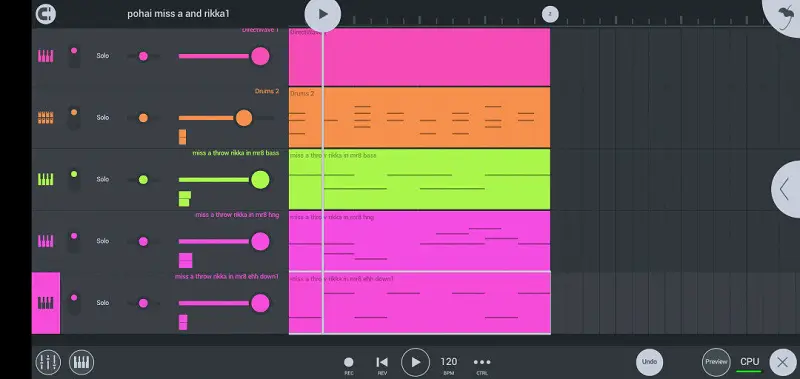Click the Drums 2 track drum pad icon

click(45, 118)
